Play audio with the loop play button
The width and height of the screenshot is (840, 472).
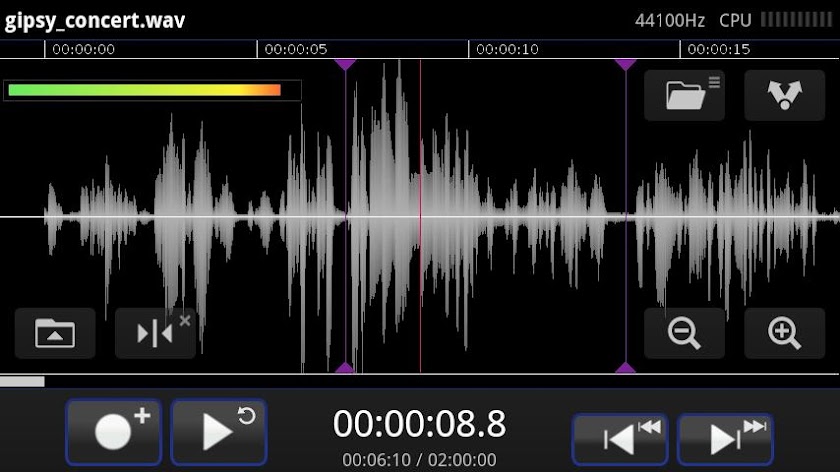[x=219, y=432]
